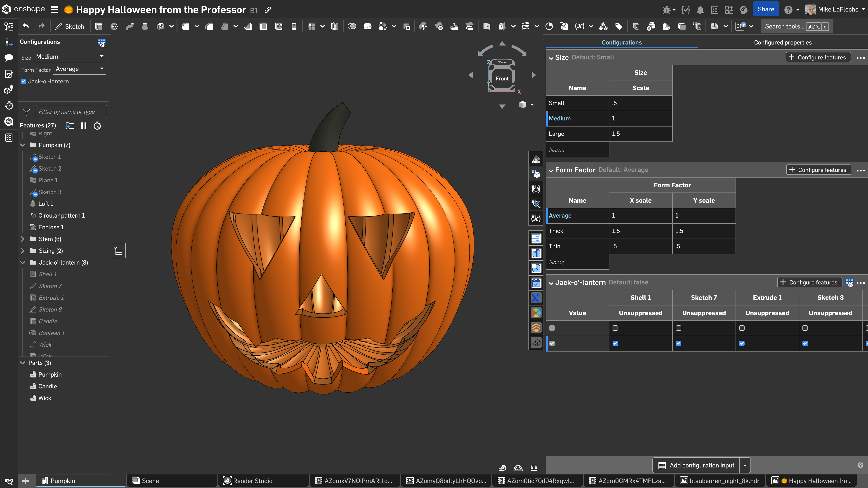Click the Sketch tool in toolbar

(x=70, y=26)
